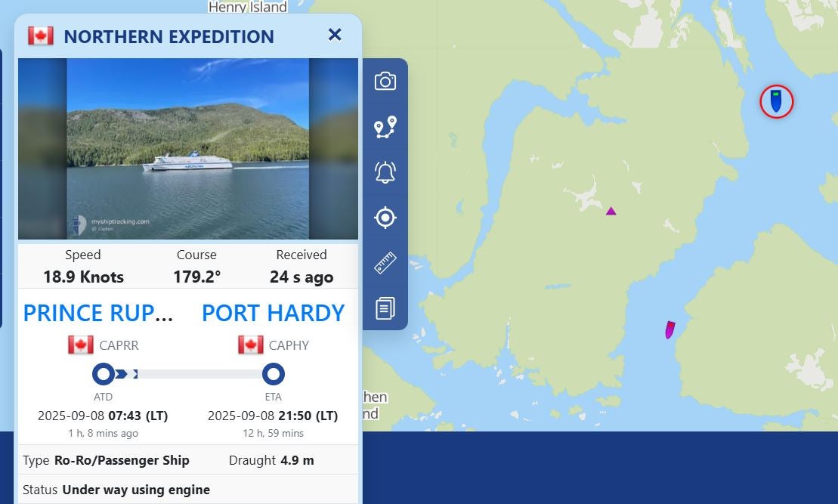Select the purple triangle marker on land

tap(610, 211)
